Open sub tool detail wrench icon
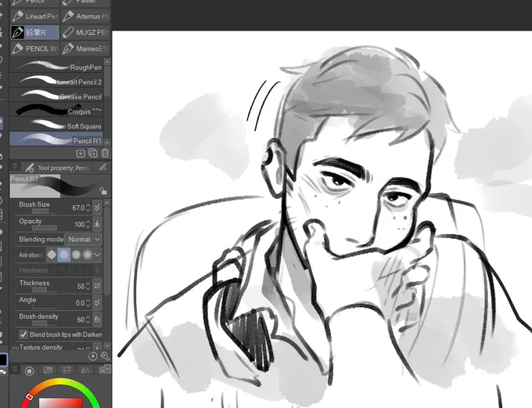The width and height of the screenshot is (532, 408). click(x=105, y=356)
